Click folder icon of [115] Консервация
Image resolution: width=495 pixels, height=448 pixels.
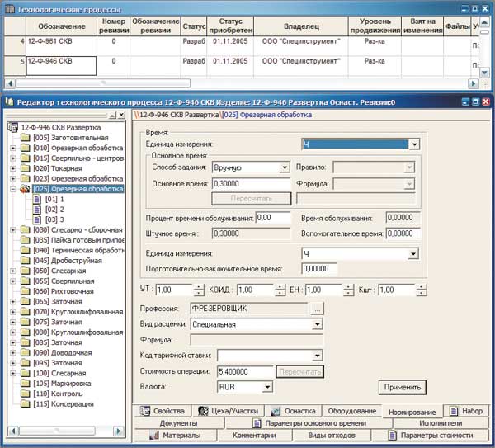coord(26,403)
